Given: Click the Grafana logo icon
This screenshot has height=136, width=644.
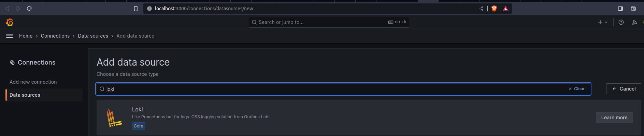Looking at the screenshot, I should (x=10, y=22).
